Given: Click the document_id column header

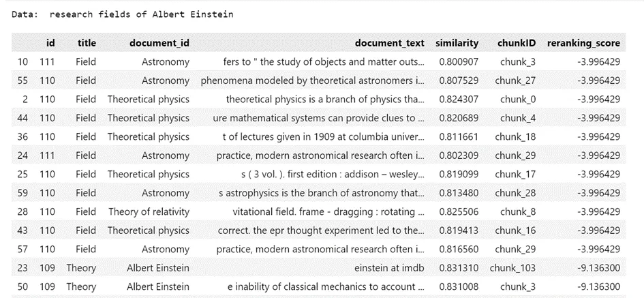Looking at the screenshot, I should tap(159, 43).
